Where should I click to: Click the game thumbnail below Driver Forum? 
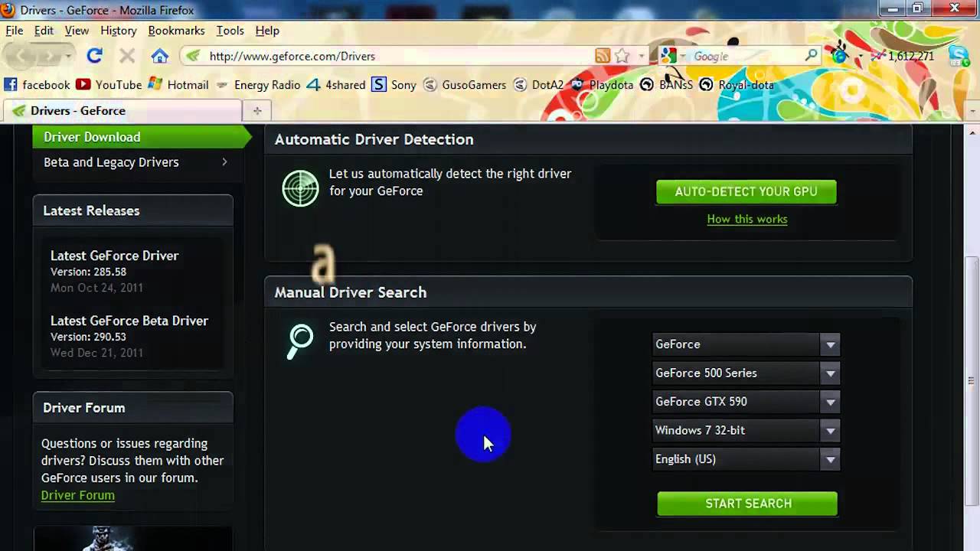pos(132,539)
